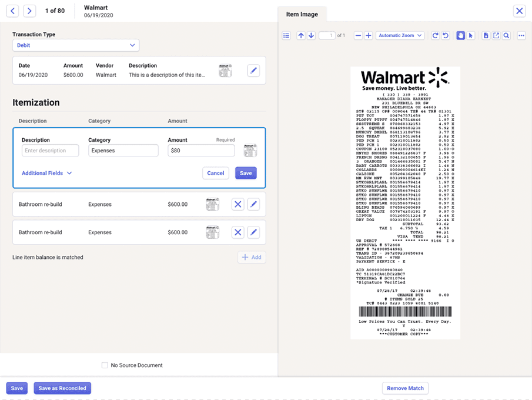Toggle the document thumbnail sidebar
The image size is (532, 400).
[x=286, y=35]
